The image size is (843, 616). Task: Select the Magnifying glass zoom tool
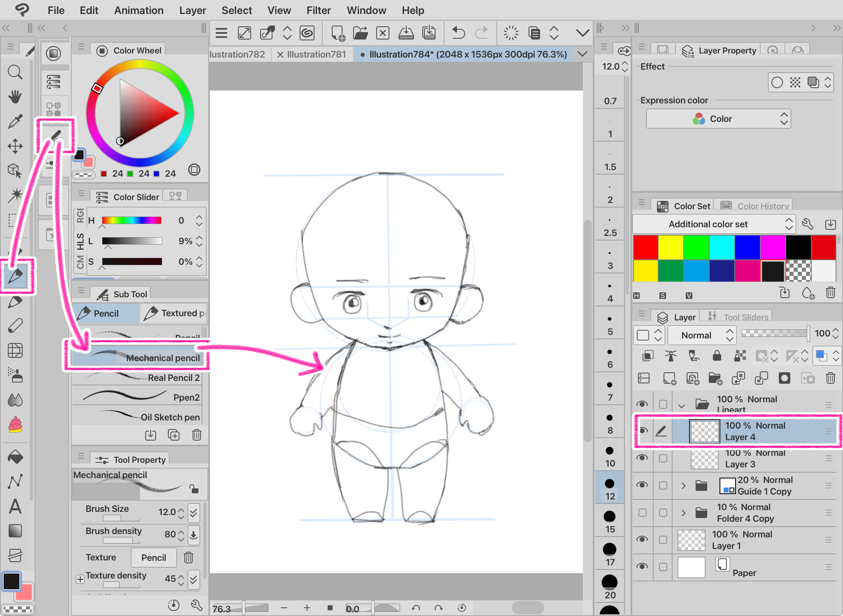15,72
